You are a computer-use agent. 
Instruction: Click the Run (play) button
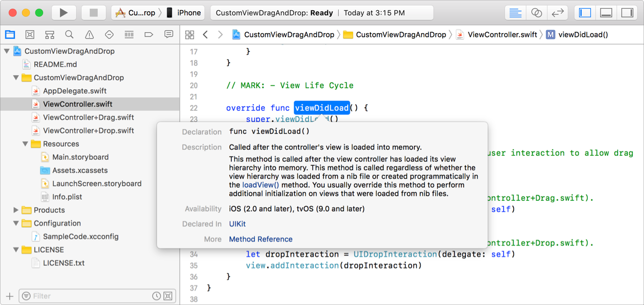pyautogui.click(x=64, y=13)
